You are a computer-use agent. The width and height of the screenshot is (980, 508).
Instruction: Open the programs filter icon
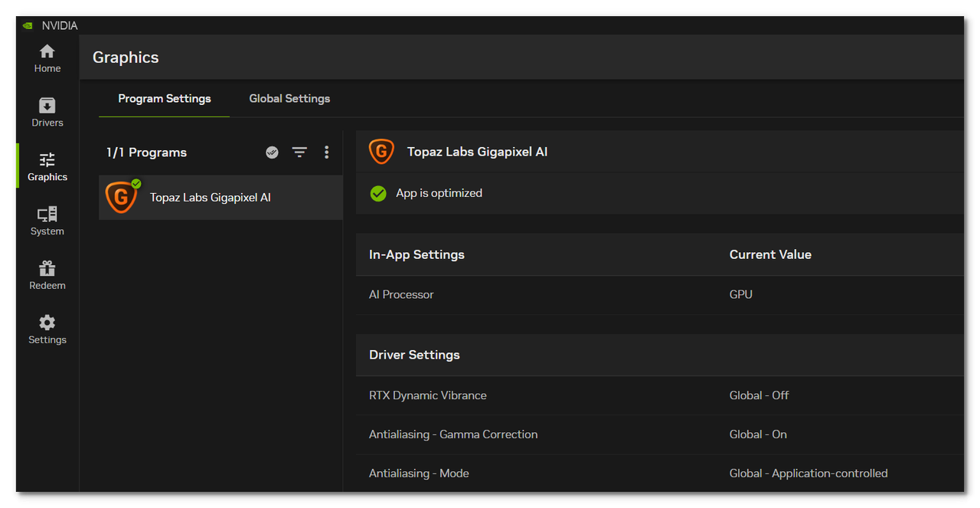pos(299,152)
